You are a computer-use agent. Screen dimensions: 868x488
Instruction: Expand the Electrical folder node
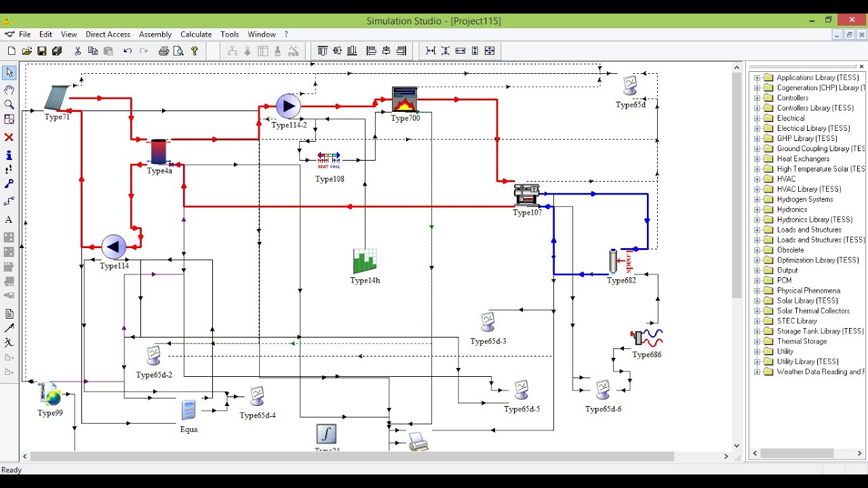757,118
